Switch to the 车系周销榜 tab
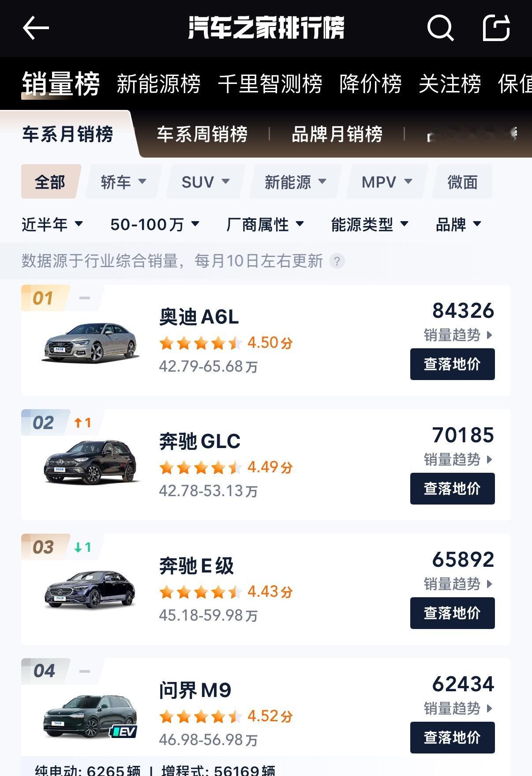The width and height of the screenshot is (532, 776). tap(202, 134)
